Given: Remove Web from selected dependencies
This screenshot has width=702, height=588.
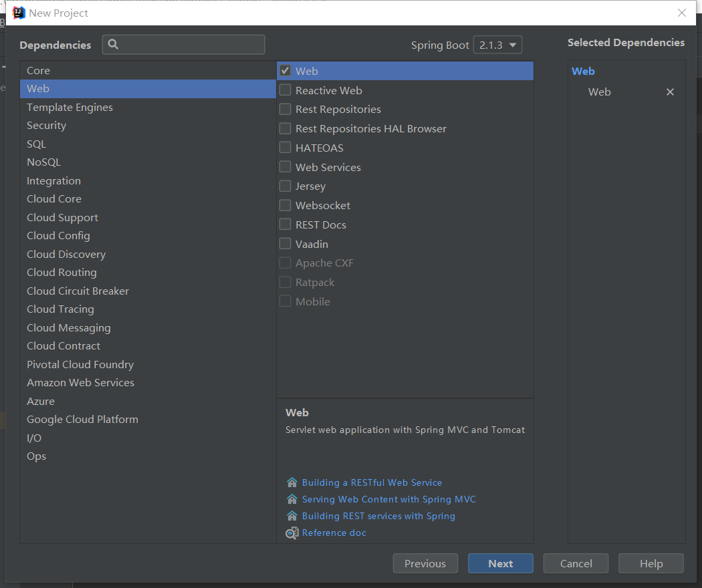Looking at the screenshot, I should click(x=670, y=92).
